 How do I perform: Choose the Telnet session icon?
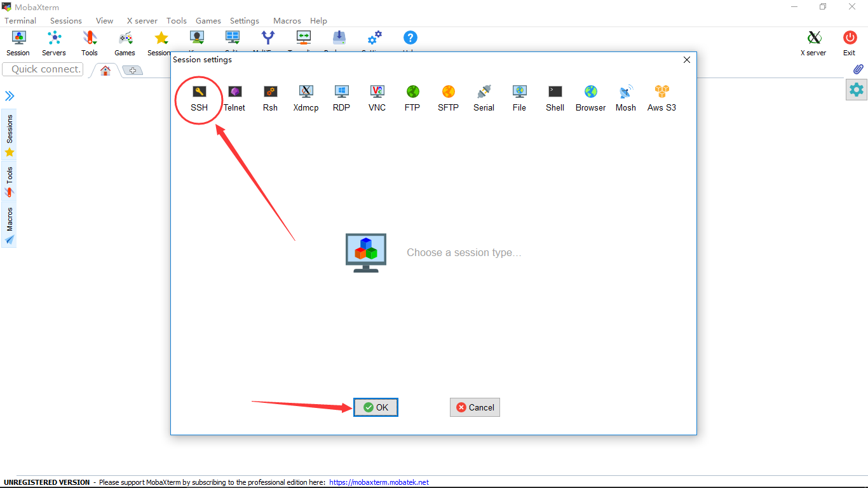(x=234, y=98)
